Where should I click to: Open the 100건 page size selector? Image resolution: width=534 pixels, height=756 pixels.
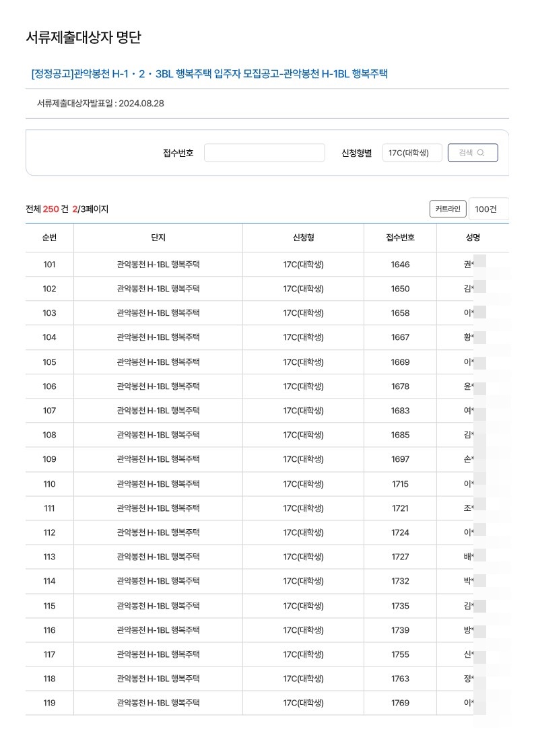(490, 209)
